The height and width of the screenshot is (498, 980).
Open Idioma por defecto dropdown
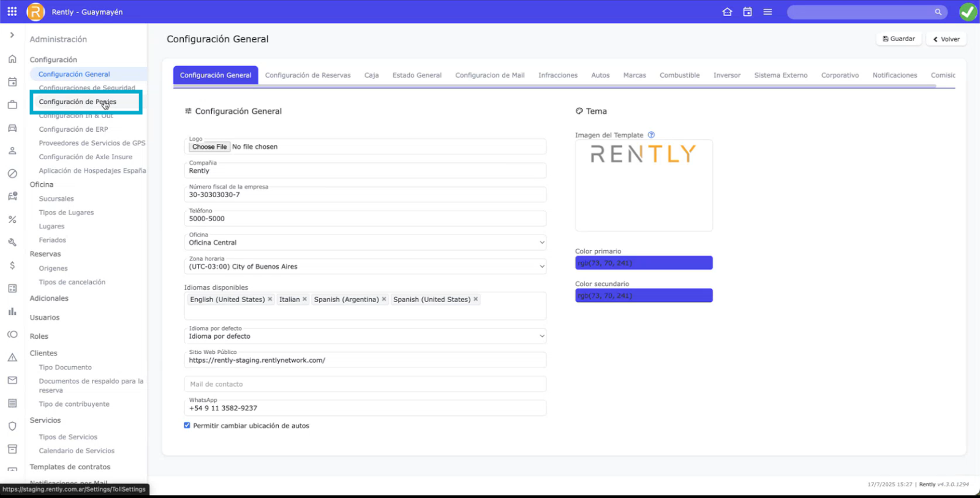pos(365,336)
